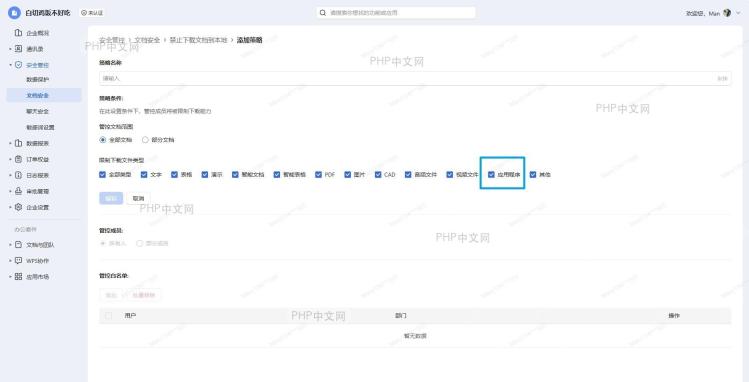
Task: Uncheck the 全部类型 checkbox
Action: (102, 175)
